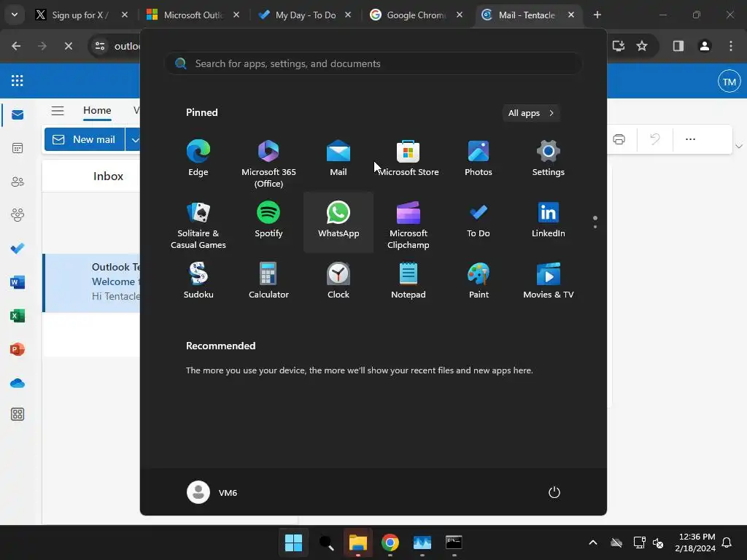Stop loading the page in Chrome
The width and height of the screenshot is (747, 560).
[68, 46]
